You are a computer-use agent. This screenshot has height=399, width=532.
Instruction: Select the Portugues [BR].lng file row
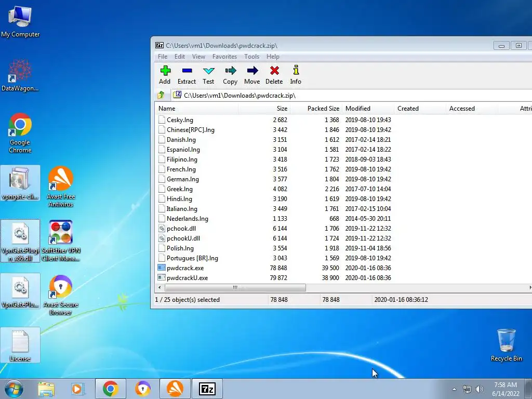pyautogui.click(x=343, y=258)
